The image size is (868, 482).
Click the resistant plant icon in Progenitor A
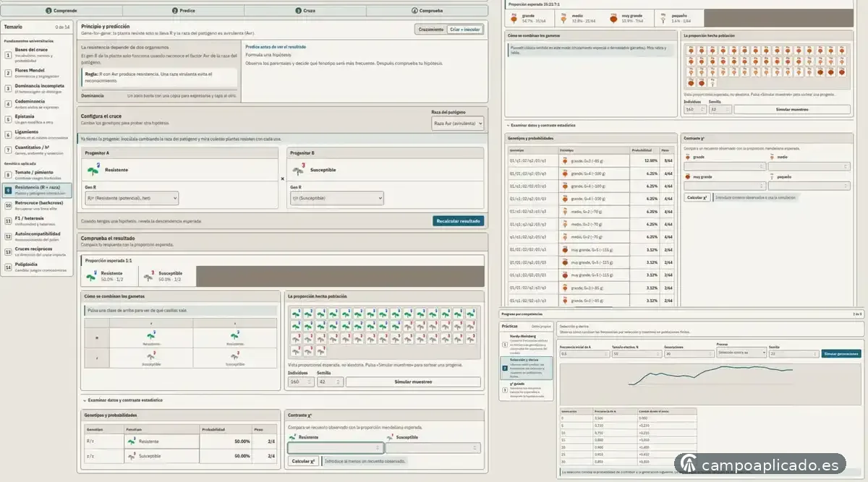tap(93, 169)
